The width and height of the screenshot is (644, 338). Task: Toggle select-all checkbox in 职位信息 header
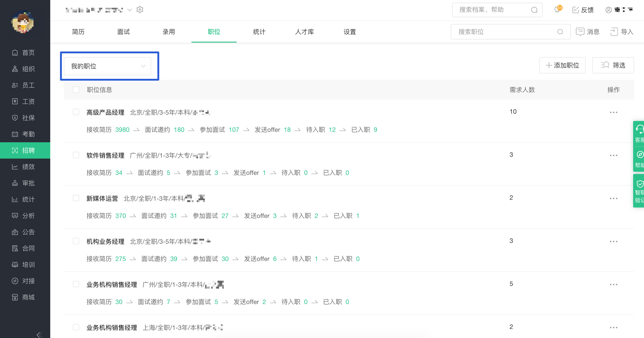tap(76, 90)
